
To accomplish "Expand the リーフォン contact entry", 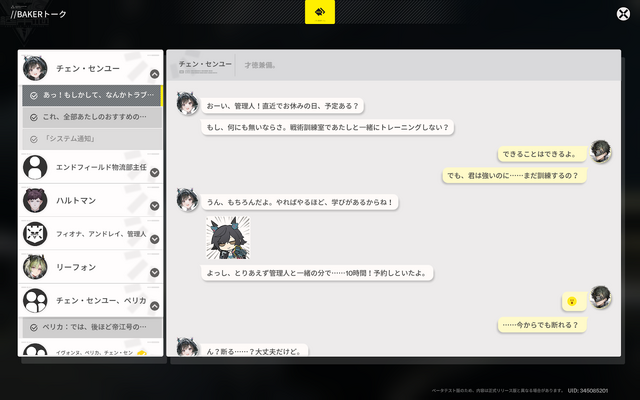I will pyautogui.click(x=154, y=272).
